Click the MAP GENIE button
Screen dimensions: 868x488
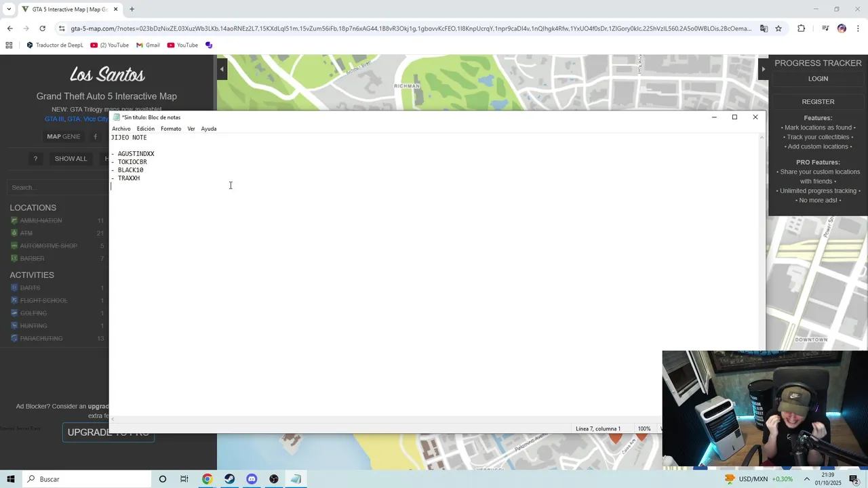tap(63, 136)
